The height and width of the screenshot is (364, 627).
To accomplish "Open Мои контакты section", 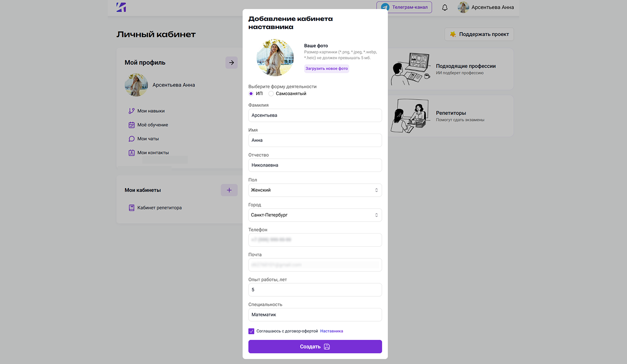I will pos(153,153).
